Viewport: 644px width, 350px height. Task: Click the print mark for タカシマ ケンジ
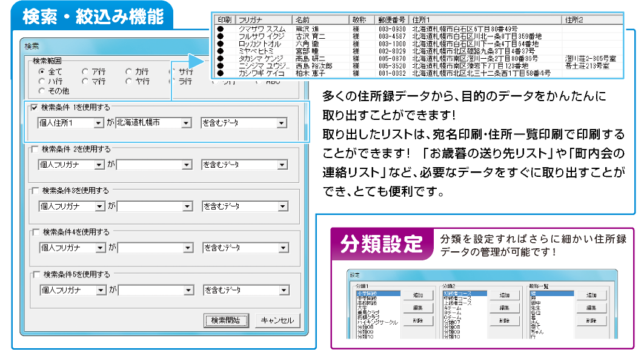pyautogui.click(x=221, y=59)
